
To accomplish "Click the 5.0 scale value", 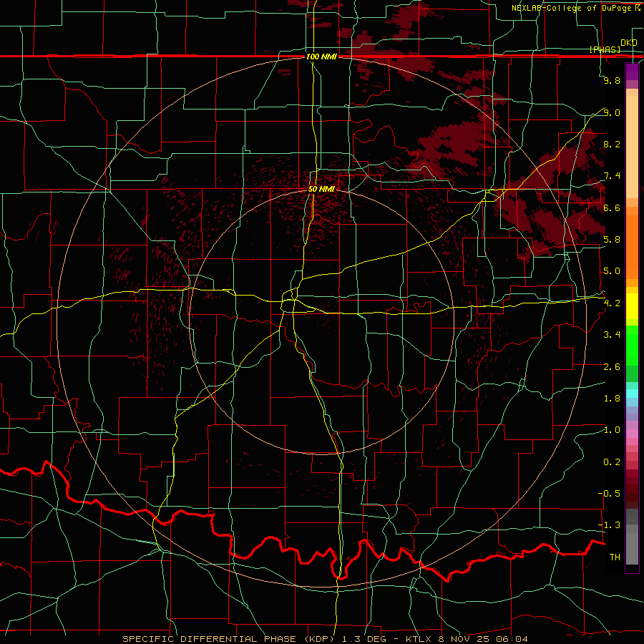I will [612, 271].
